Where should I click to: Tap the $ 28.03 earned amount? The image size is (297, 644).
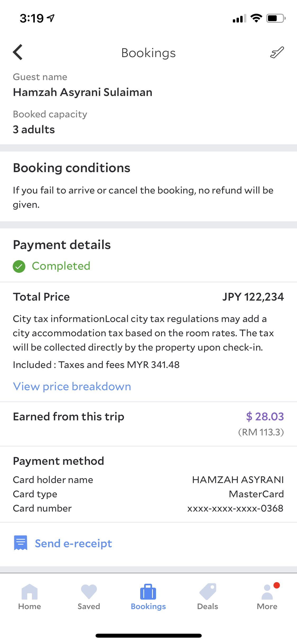tap(265, 416)
